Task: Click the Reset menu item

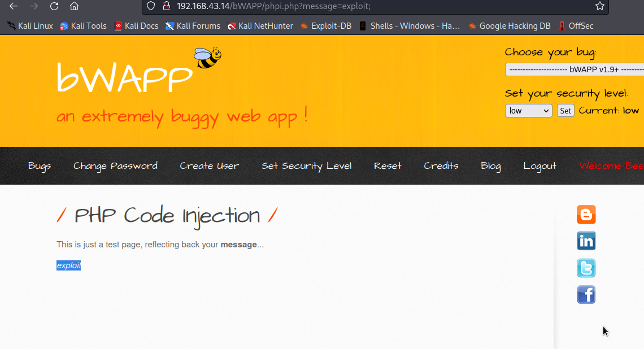Action: click(x=388, y=166)
